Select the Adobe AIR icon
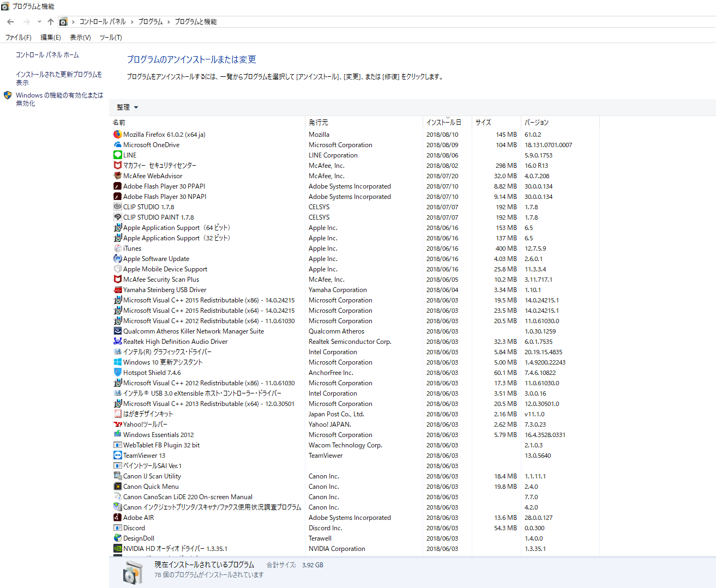This screenshot has height=588, width=716. [x=117, y=518]
